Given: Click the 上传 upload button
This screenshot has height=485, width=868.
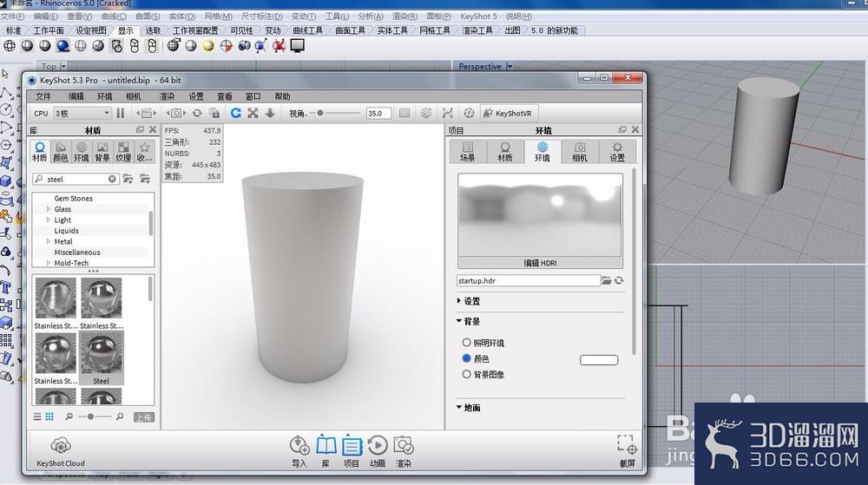Looking at the screenshot, I should 143,417.
